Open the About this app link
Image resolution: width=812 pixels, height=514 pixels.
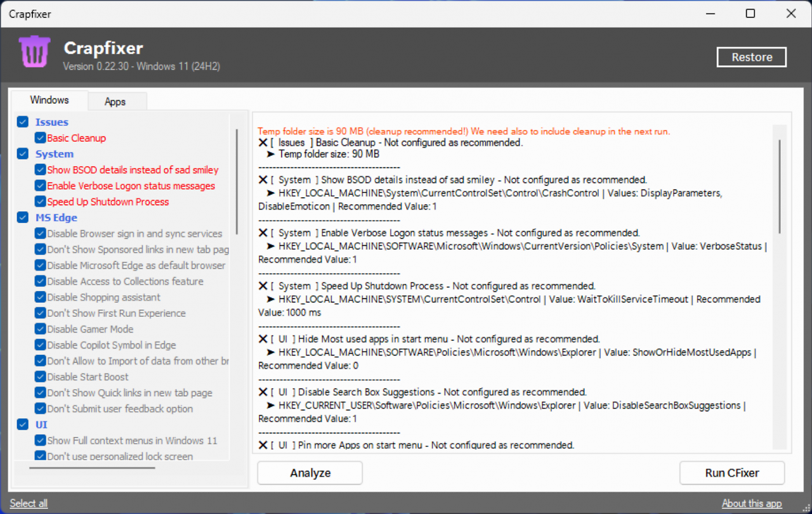coord(752,503)
